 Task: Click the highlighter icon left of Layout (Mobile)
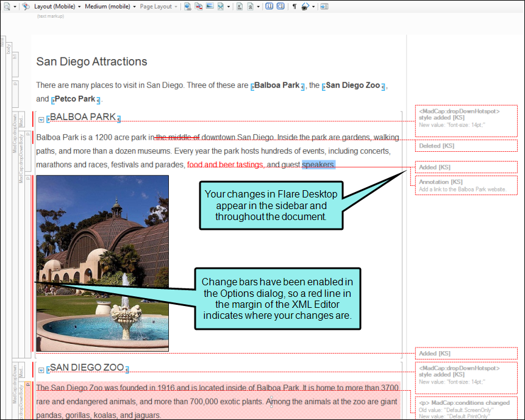(x=26, y=6)
